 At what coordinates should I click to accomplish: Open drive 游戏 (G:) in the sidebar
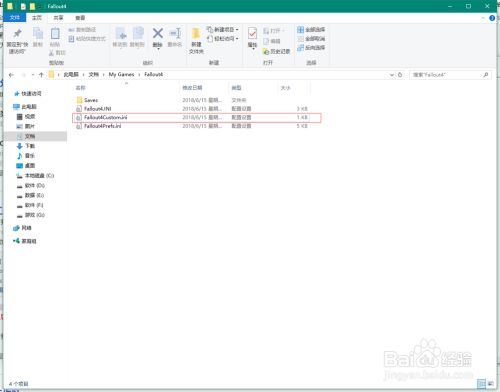point(31,215)
